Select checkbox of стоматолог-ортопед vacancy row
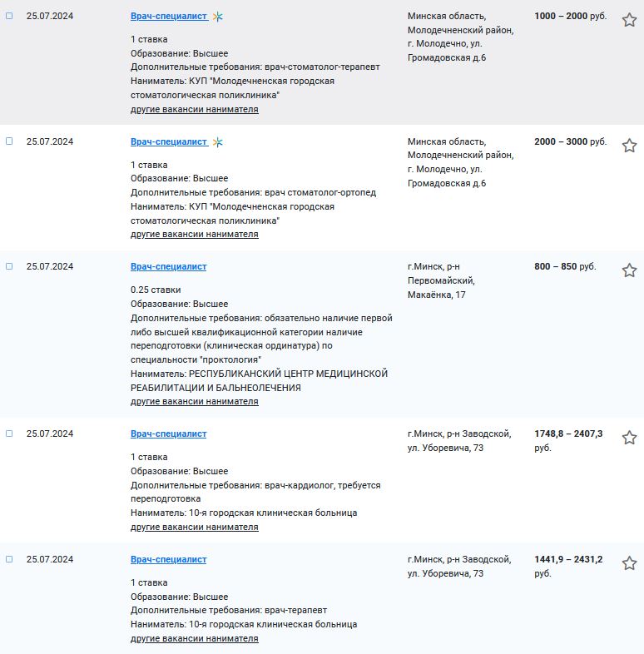 tap(9, 141)
